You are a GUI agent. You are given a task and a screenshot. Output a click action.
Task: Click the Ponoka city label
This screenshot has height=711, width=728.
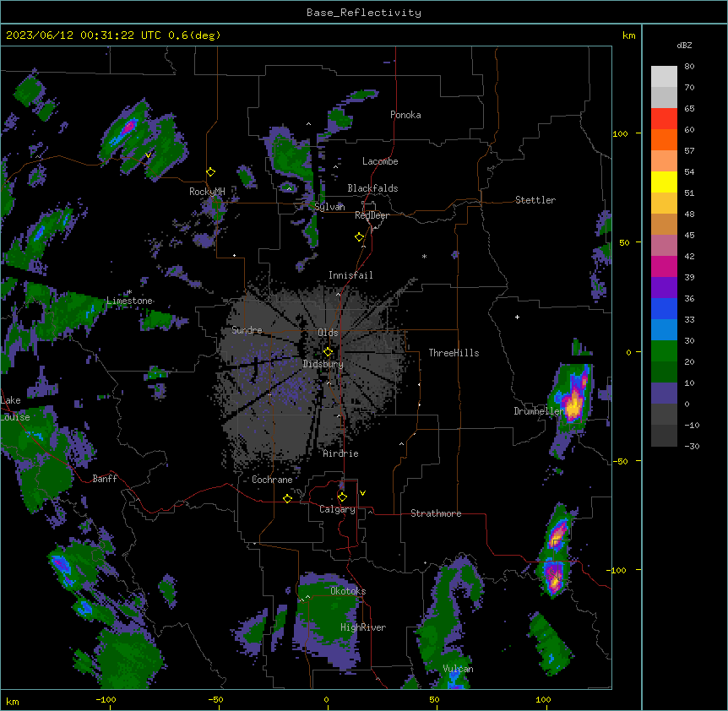405,115
